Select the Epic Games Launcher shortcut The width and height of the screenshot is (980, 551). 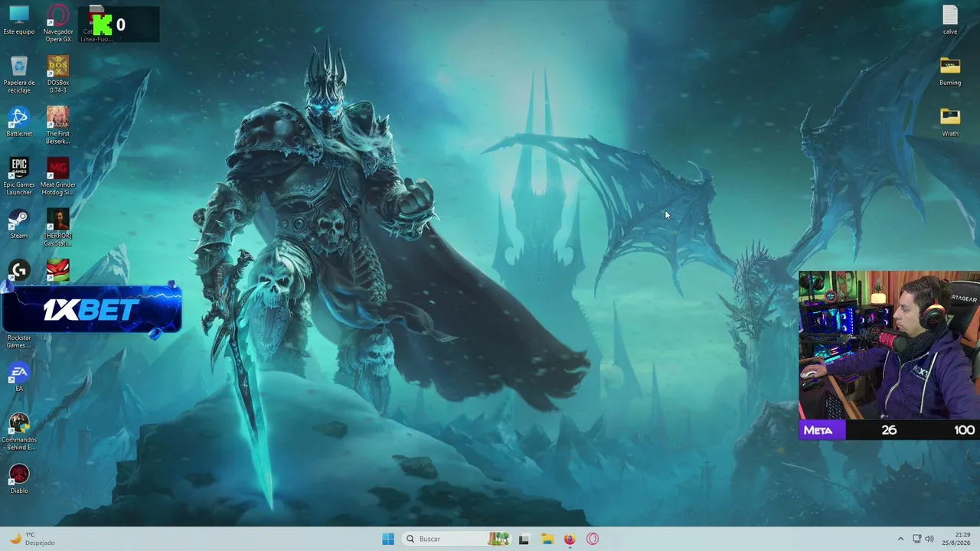[x=19, y=177]
